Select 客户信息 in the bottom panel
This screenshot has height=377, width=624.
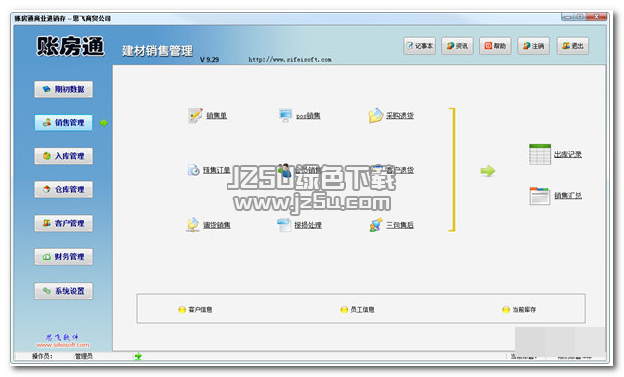(x=195, y=309)
